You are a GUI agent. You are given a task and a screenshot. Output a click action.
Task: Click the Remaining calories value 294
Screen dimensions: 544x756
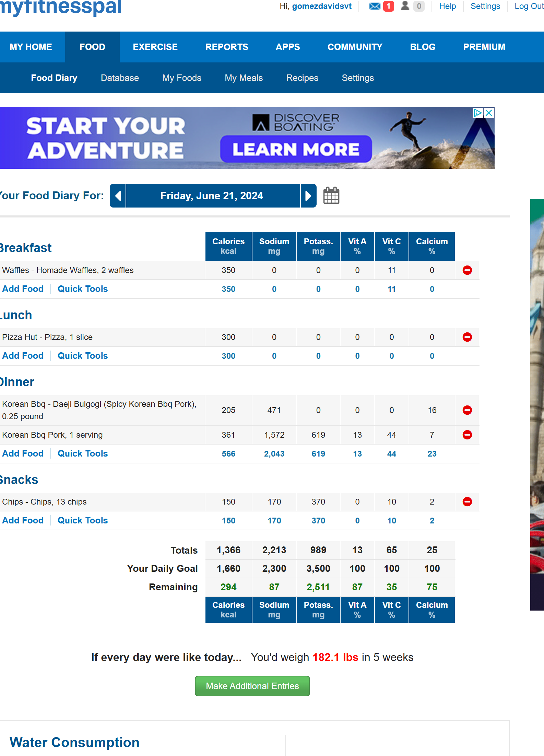tap(228, 587)
